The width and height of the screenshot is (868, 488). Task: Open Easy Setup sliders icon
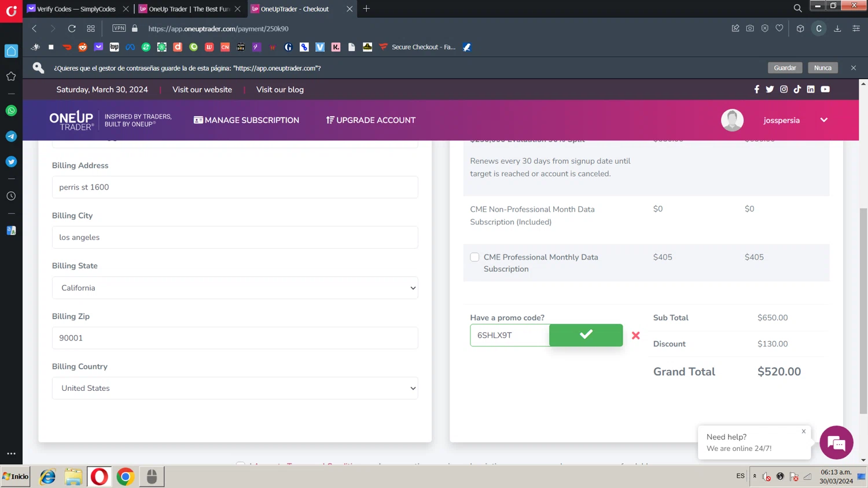(x=856, y=28)
